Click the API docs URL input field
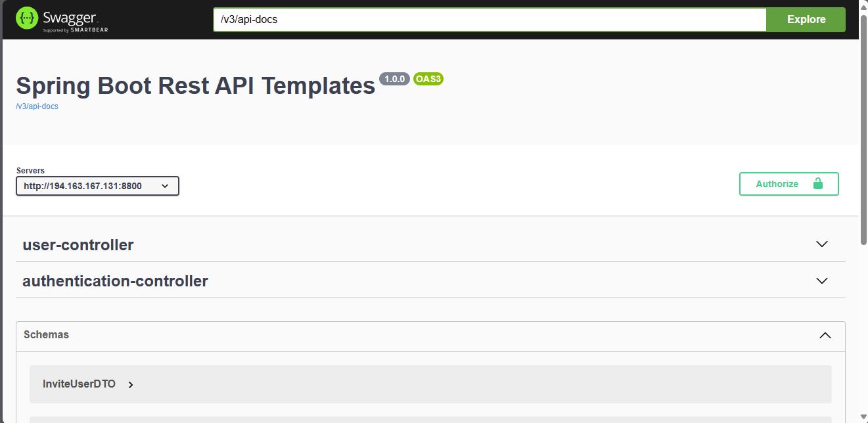The height and width of the screenshot is (423, 868). tap(490, 20)
